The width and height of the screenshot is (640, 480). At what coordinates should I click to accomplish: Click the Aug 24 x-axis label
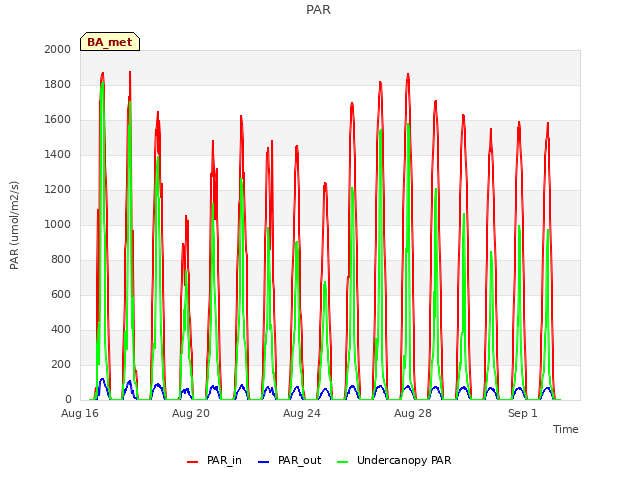pyautogui.click(x=302, y=413)
